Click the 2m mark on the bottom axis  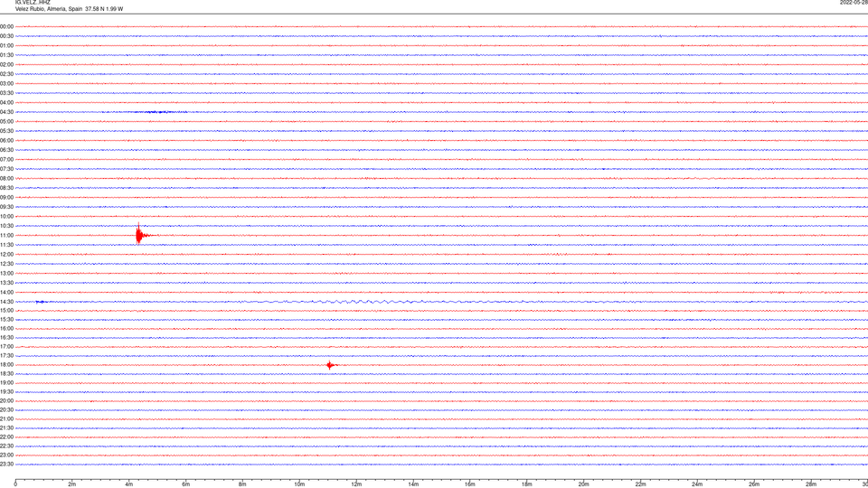click(x=72, y=484)
